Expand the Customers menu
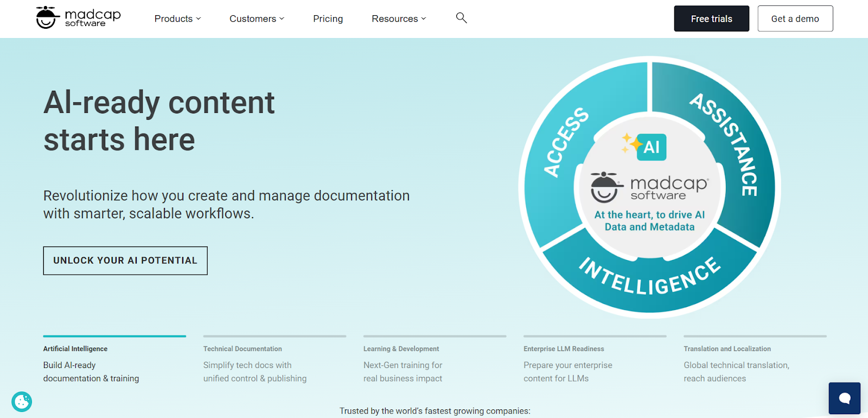The height and width of the screenshot is (418, 868). pyautogui.click(x=257, y=18)
